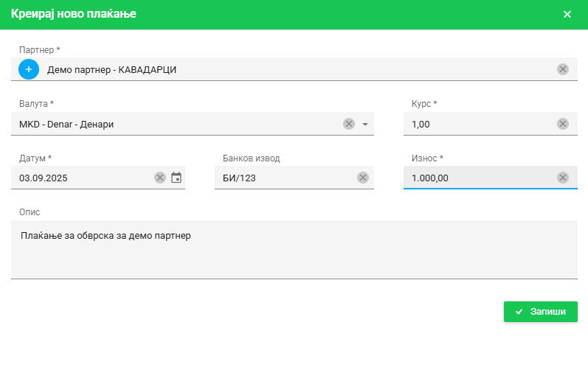Click the blue plus icon to add partner

[x=29, y=69]
